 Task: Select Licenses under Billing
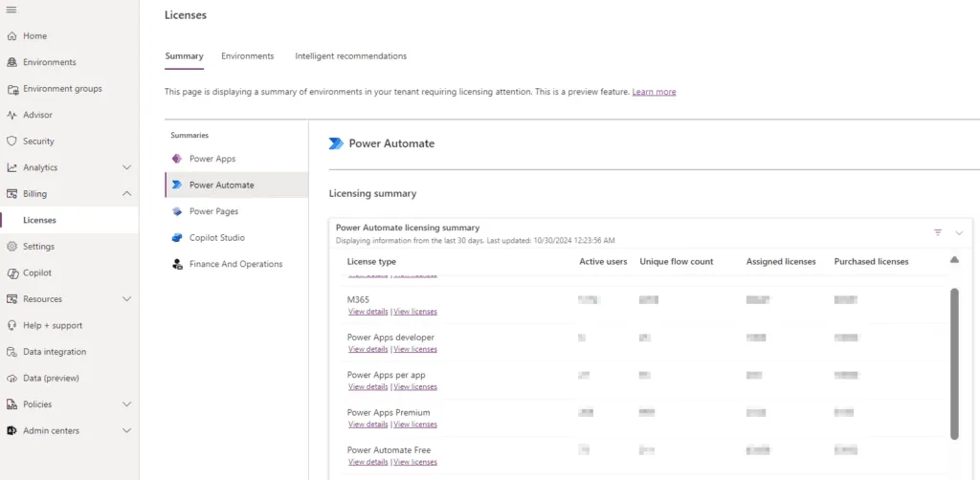(69, 220)
